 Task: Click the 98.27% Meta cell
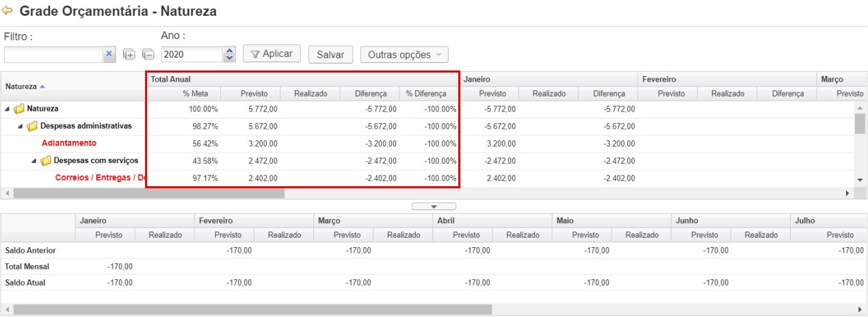pos(204,126)
